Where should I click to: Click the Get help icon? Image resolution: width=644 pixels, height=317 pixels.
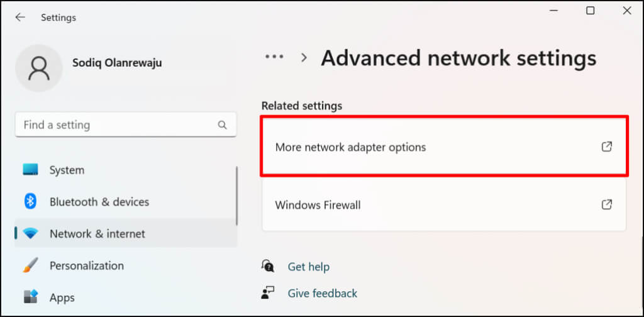click(x=268, y=267)
